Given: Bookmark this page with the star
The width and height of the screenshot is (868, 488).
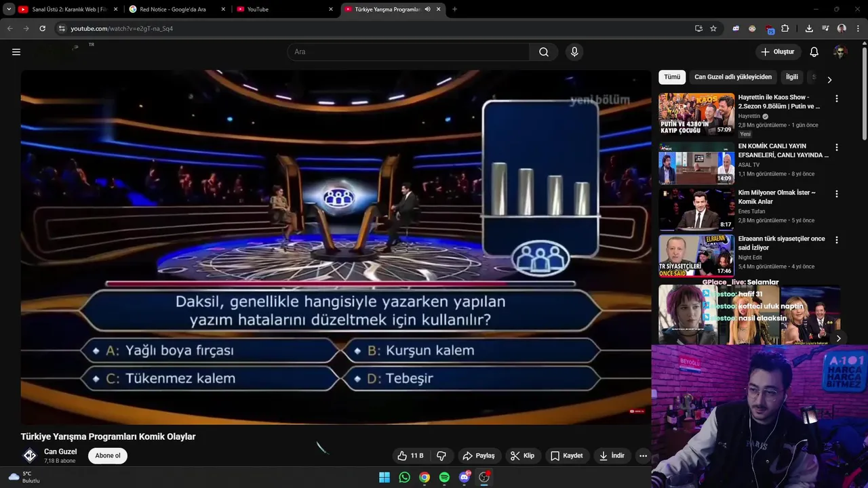Looking at the screenshot, I should [713, 28].
